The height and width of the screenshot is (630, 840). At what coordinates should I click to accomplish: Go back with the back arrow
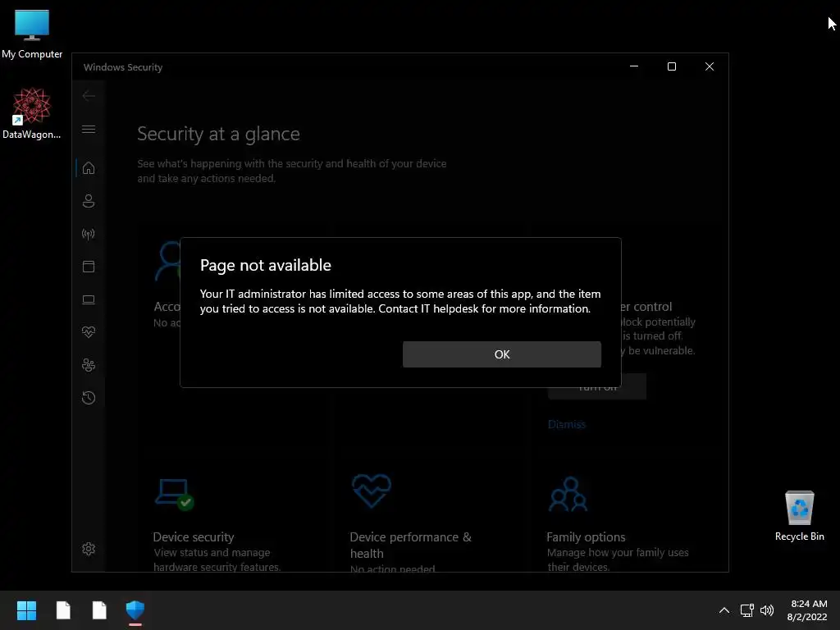[x=89, y=96]
